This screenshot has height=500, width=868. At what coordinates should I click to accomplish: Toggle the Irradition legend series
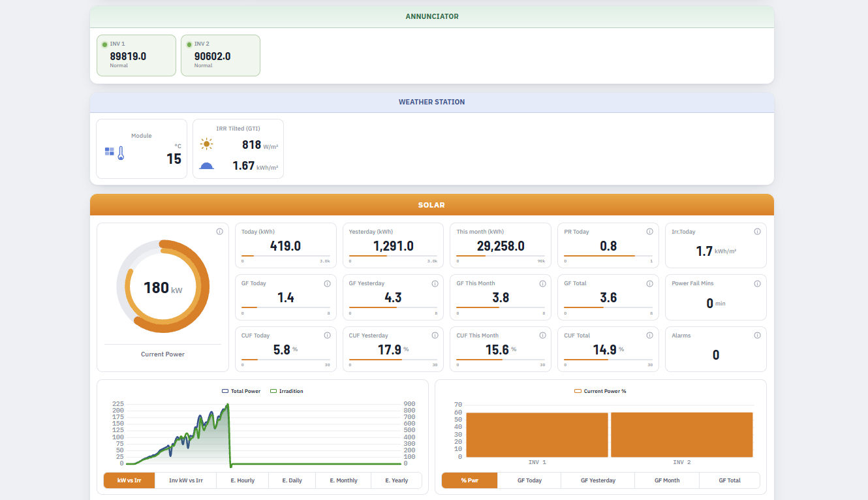pyautogui.click(x=287, y=391)
